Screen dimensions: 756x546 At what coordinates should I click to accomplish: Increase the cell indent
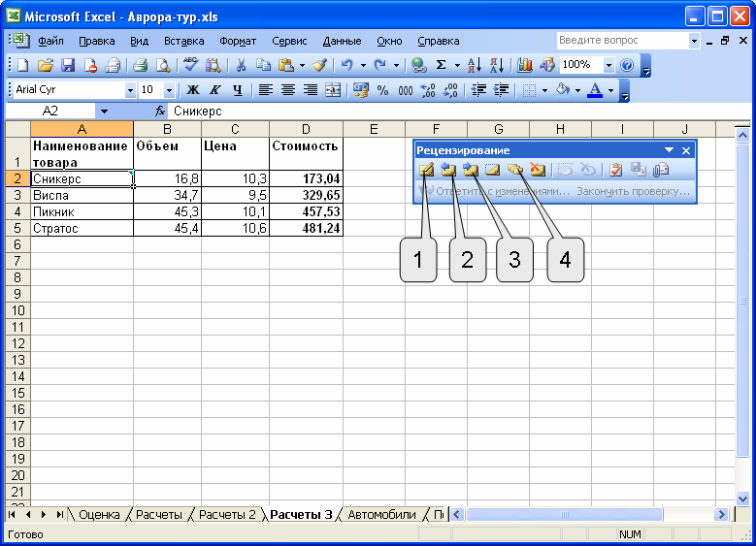pos(502,90)
